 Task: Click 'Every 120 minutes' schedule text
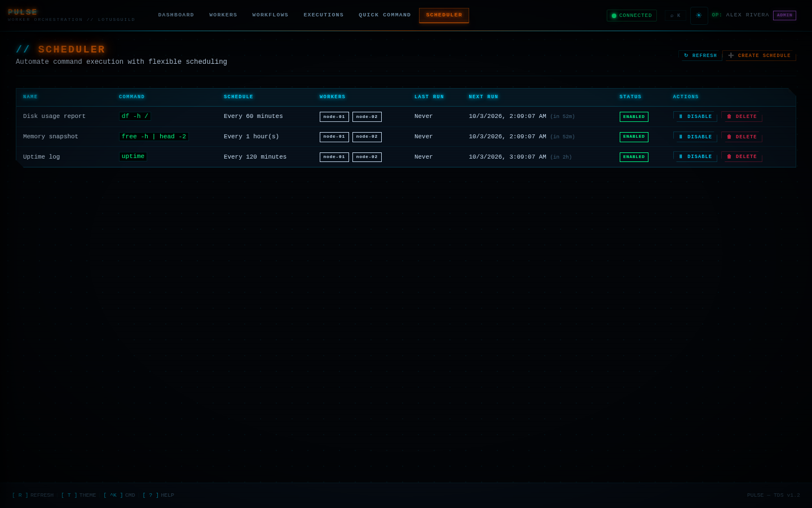pos(255,157)
